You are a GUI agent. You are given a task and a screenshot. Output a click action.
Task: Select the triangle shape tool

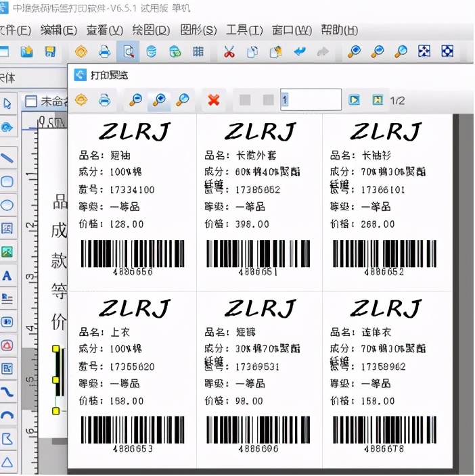pyautogui.click(x=7, y=462)
